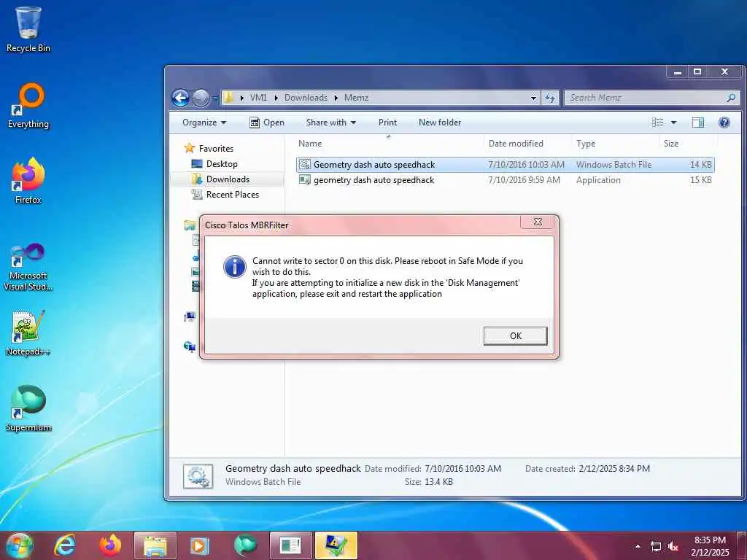
Task: Open Windows Media Player from taskbar
Action: pyautogui.click(x=200, y=545)
